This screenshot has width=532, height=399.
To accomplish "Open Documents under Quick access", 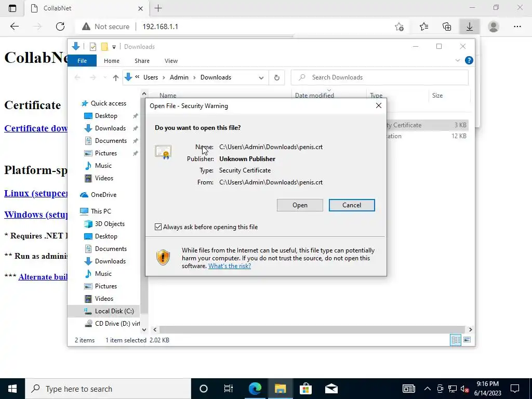I will coord(111,141).
